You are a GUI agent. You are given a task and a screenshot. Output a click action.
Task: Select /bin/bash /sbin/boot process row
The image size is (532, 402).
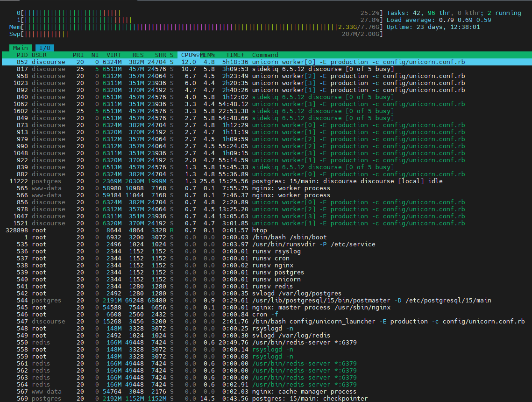(266, 237)
